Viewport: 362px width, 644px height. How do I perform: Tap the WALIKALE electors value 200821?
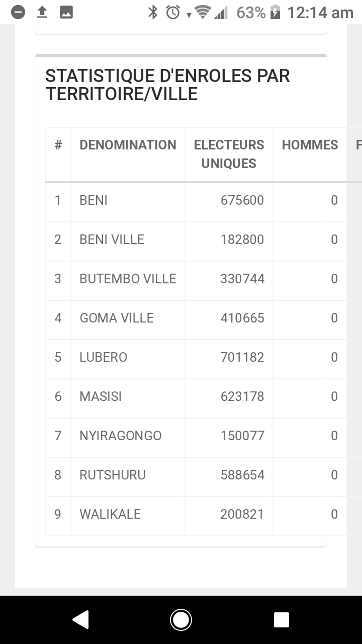[242, 514]
